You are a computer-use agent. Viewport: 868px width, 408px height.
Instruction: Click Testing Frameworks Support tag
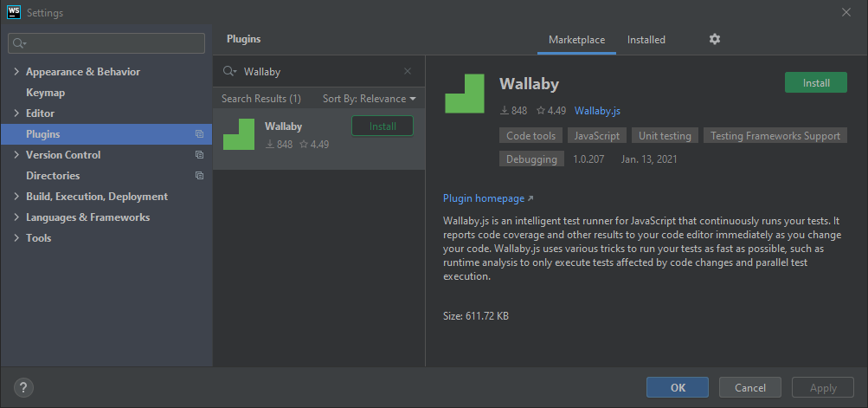[x=775, y=136]
